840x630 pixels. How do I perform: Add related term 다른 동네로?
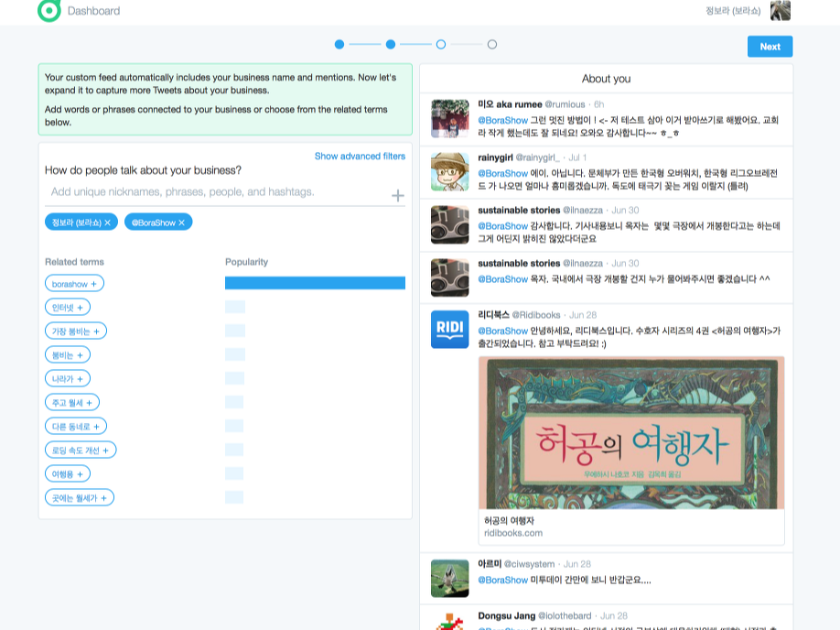pos(76,426)
